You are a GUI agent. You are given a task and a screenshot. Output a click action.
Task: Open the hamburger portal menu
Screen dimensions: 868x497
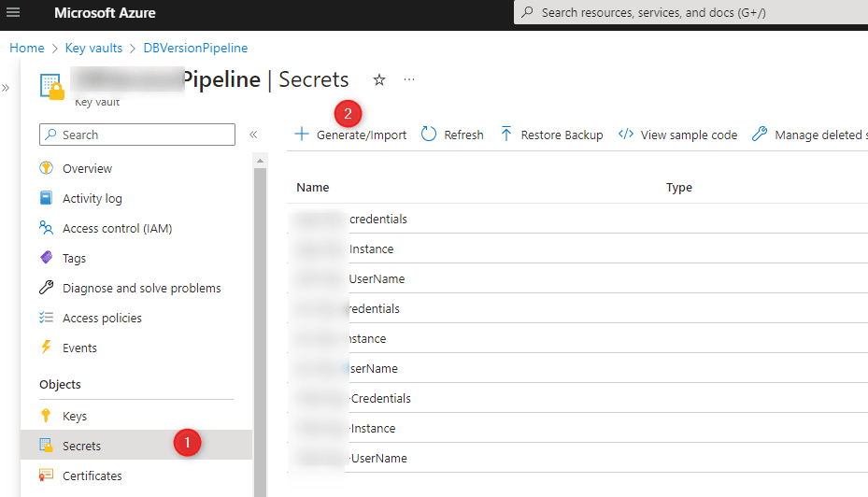tap(13, 12)
